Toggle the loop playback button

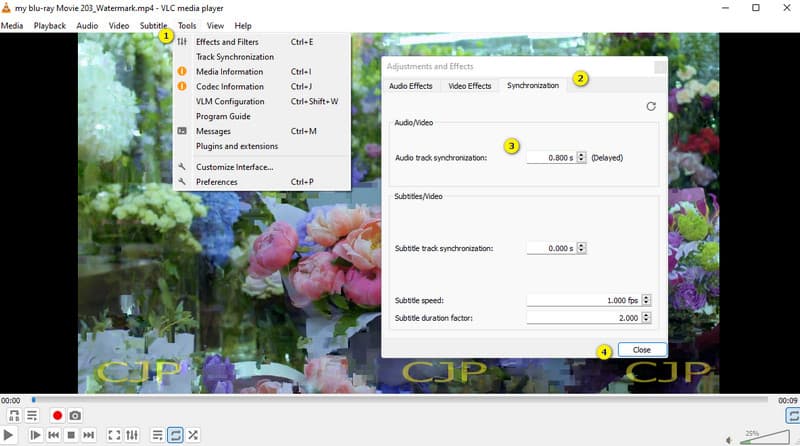(x=175, y=435)
